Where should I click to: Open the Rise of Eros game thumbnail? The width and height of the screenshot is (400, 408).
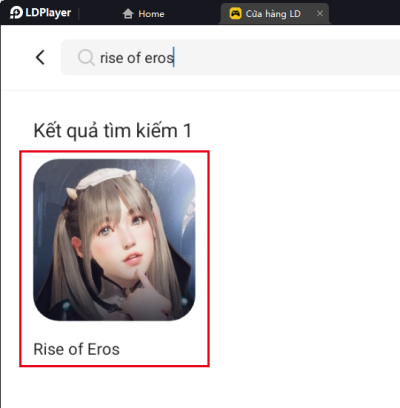pos(114,240)
